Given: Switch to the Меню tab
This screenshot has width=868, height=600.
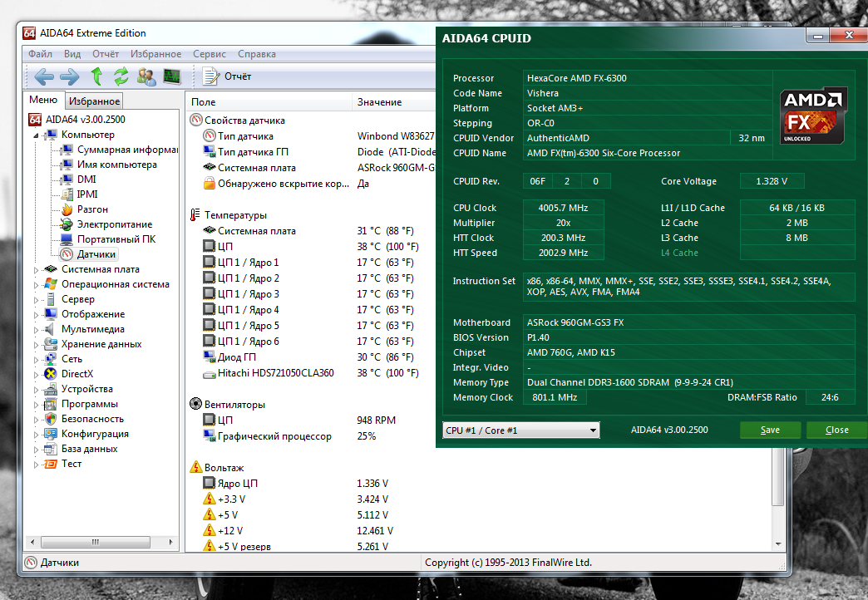Looking at the screenshot, I should 43,100.
